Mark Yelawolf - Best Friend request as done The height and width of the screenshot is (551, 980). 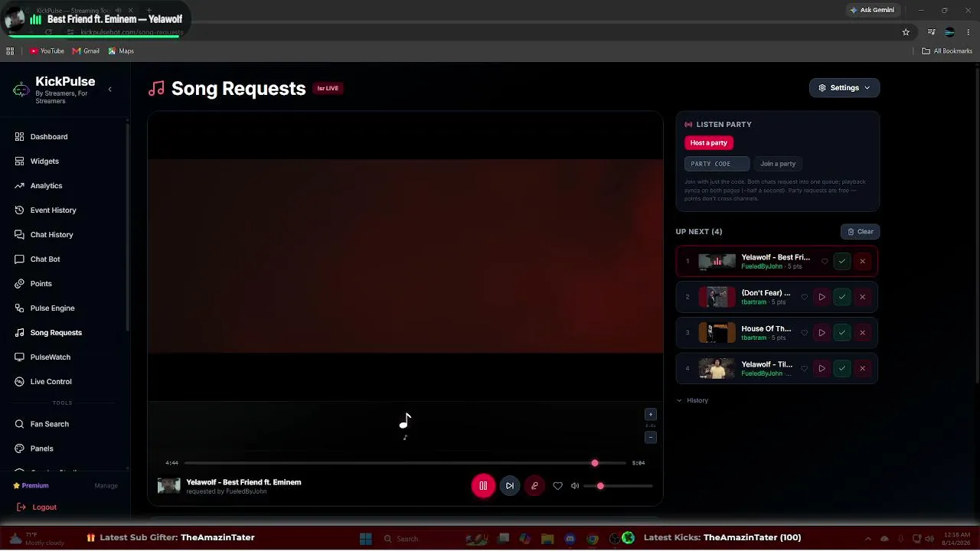(842, 262)
